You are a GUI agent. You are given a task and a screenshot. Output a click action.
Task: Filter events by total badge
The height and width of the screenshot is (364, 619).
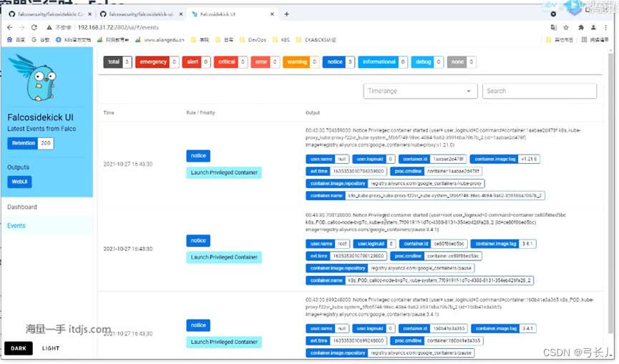pos(117,62)
